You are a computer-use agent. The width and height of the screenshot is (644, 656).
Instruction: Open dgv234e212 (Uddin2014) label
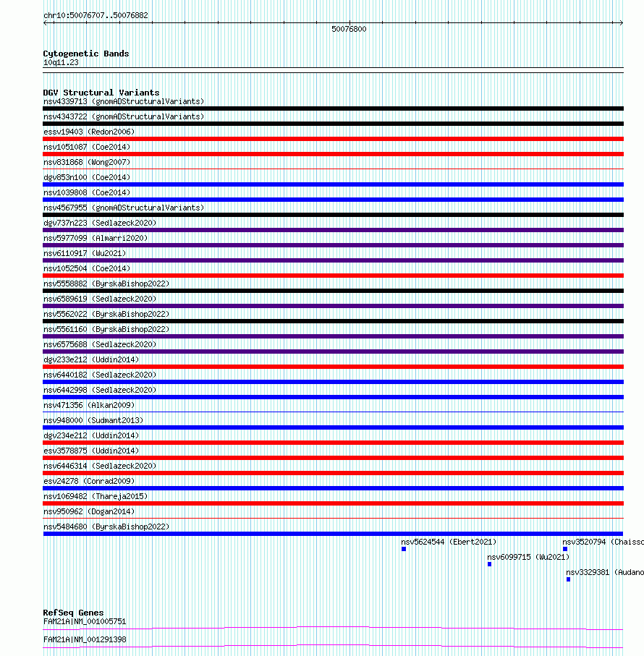click(x=91, y=435)
